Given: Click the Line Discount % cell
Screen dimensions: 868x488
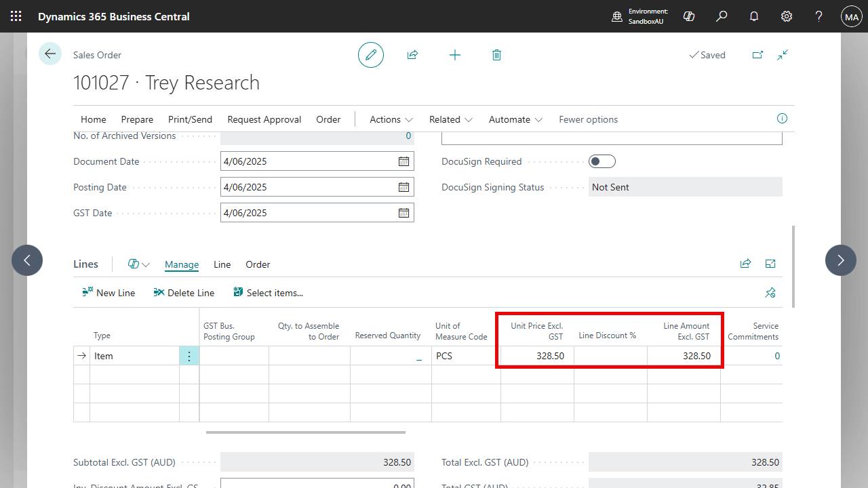Looking at the screenshot, I should (x=610, y=356).
